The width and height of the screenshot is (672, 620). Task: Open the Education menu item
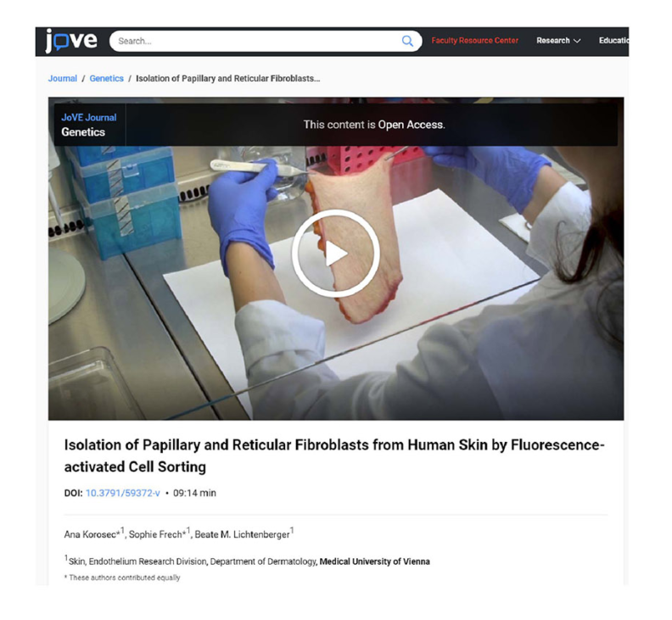613,41
